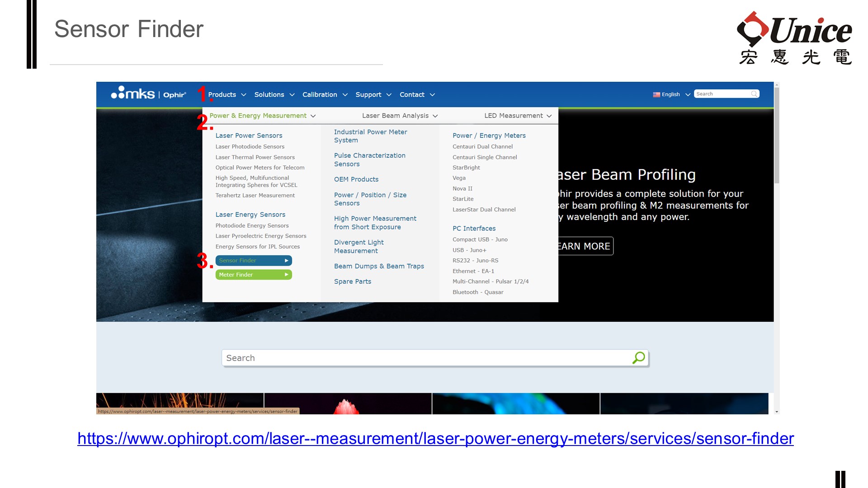Open Compact USB - Juno
The image size is (868, 488).
[480, 239]
